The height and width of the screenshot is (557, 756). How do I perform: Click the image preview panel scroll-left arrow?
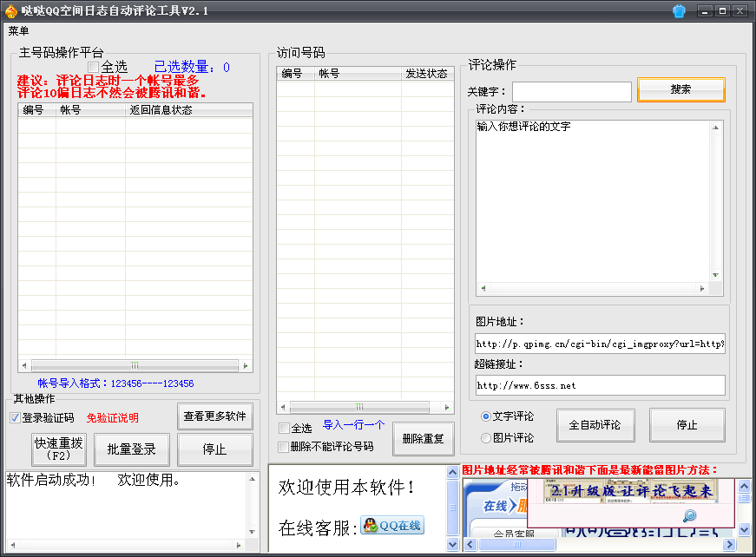[470, 545]
